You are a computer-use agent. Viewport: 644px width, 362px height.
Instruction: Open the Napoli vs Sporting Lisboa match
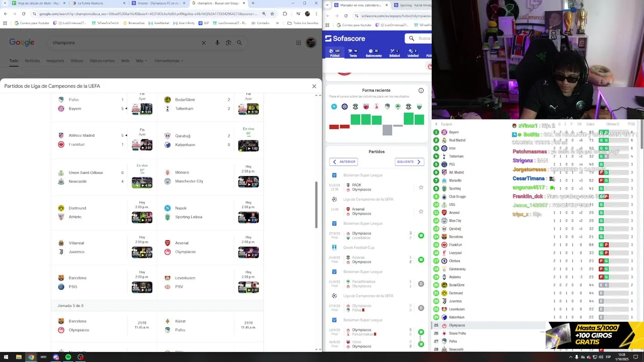point(210,212)
